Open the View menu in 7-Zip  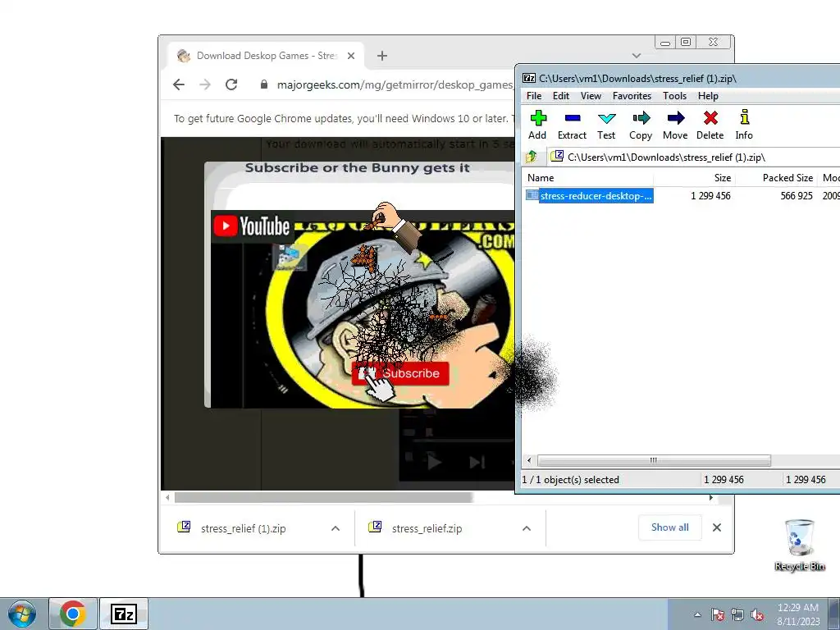[591, 96]
